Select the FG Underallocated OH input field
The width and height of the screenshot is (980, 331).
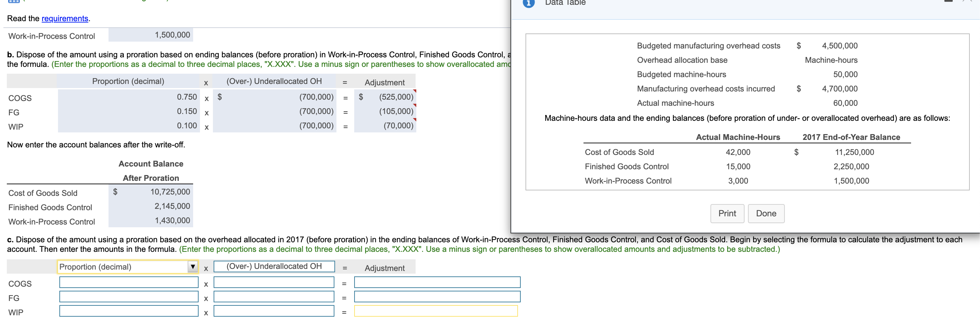pos(274,297)
